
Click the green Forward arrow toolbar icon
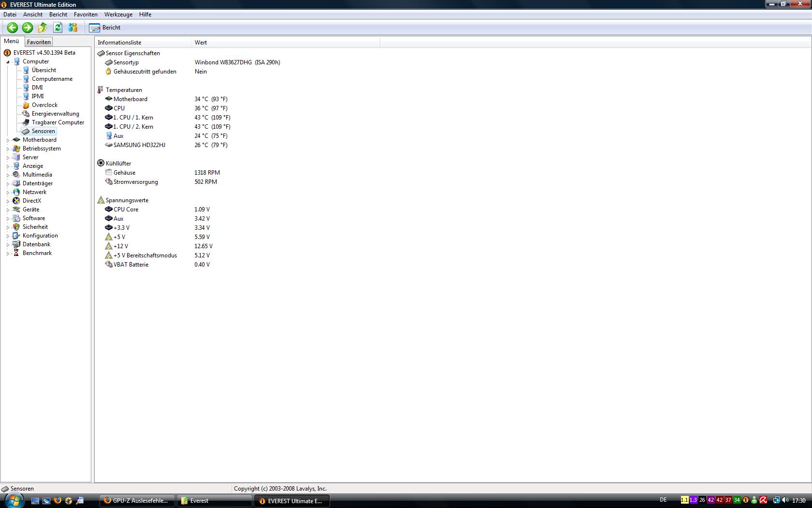(x=28, y=28)
